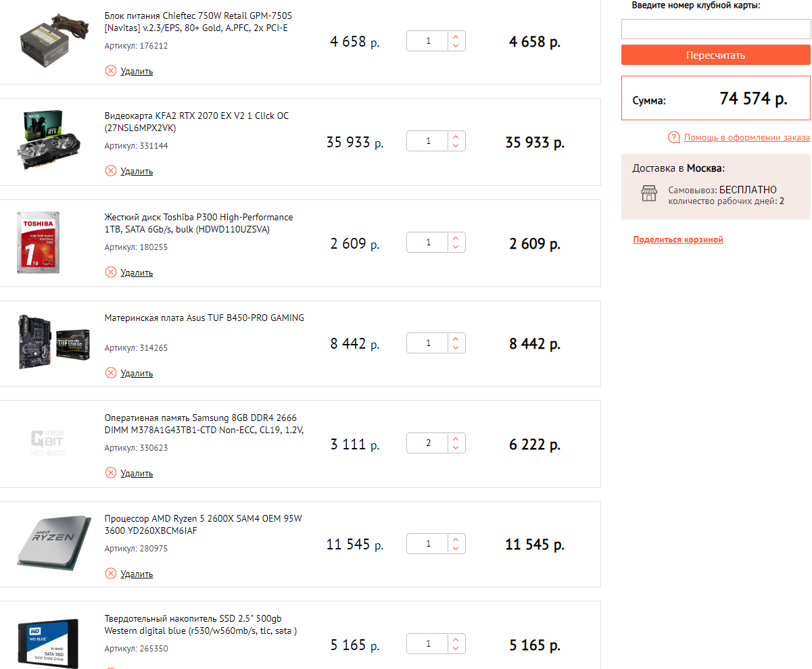Click the question mark order help icon
The width and height of the screenshot is (812, 669).
click(673, 138)
